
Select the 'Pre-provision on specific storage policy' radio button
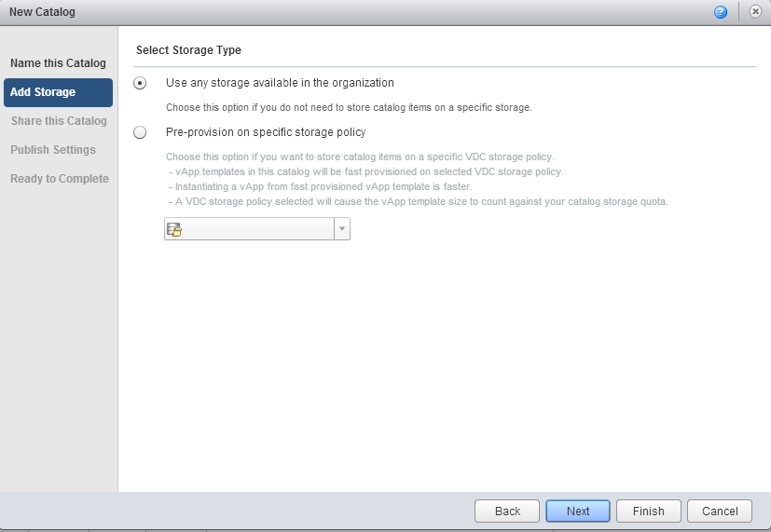[140, 132]
